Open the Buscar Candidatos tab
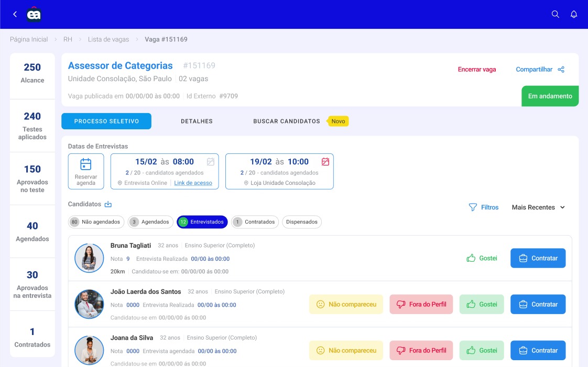Image resolution: width=588 pixels, height=367 pixels. point(286,121)
